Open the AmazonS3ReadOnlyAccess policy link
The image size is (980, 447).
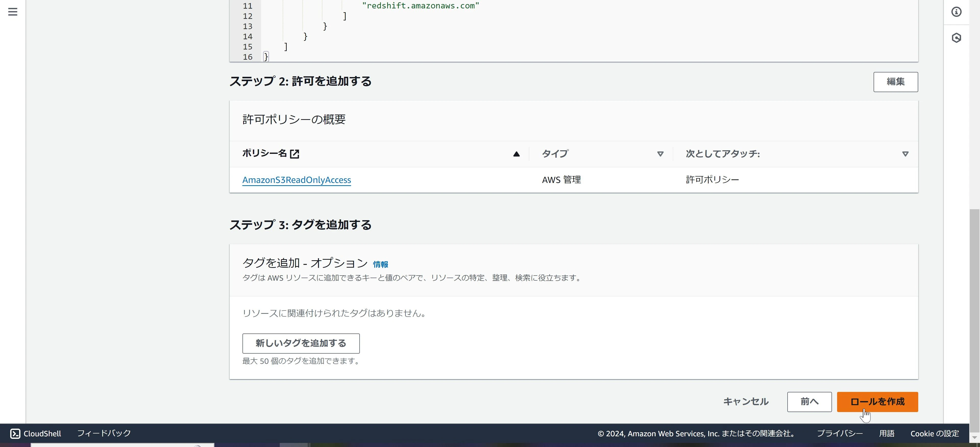click(296, 180)
